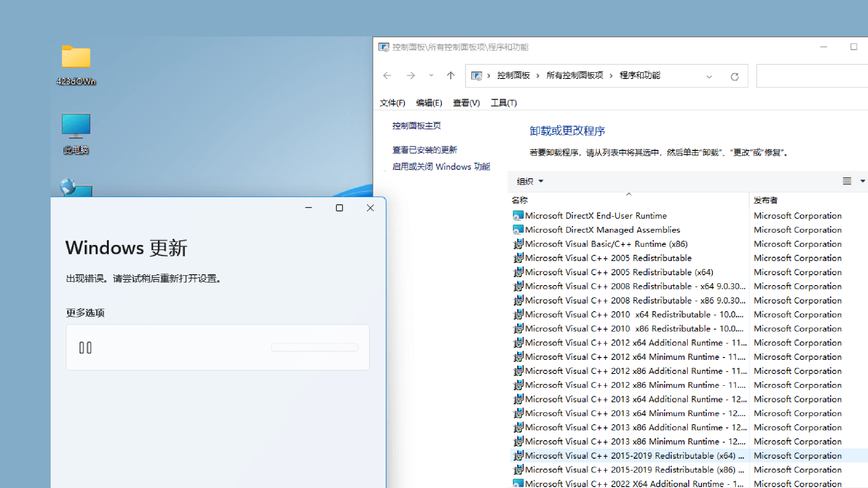Viewport: 868px width, 488px height.
Task: Open the 组织 dropdown menu
Action: [x=529, y=182]
